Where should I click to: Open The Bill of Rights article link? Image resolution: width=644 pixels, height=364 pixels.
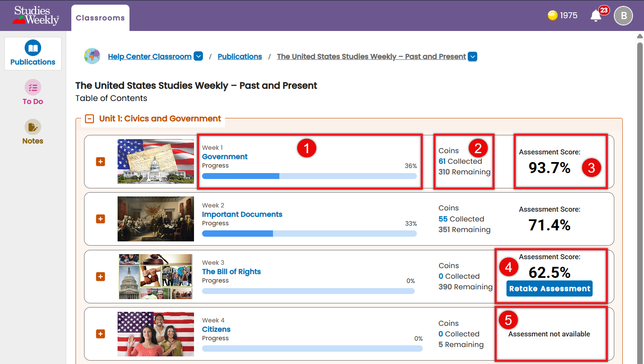coord(231,272)
